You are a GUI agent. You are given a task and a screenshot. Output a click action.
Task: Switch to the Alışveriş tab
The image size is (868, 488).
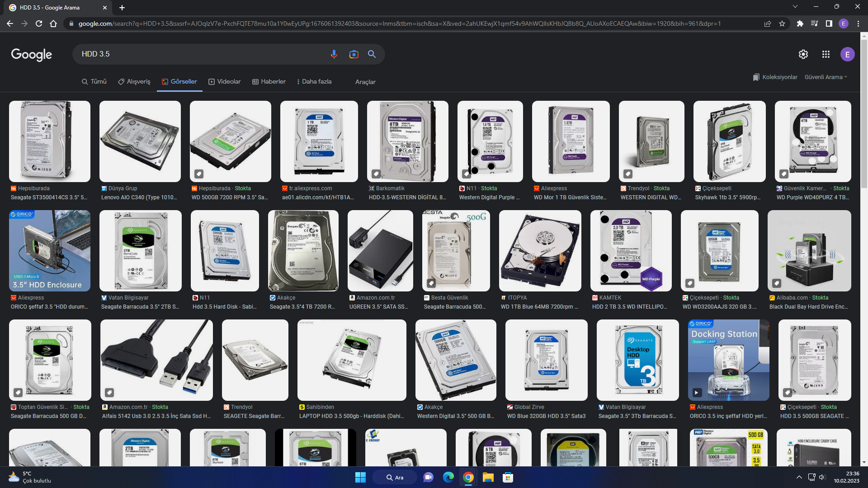pyautogui.click(x=134, y=82)
